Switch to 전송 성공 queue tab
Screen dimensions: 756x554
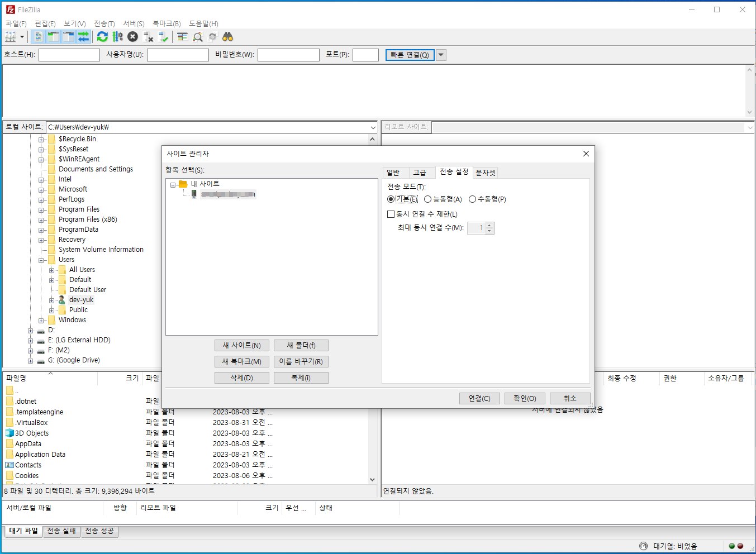click(x=99, y=531)
